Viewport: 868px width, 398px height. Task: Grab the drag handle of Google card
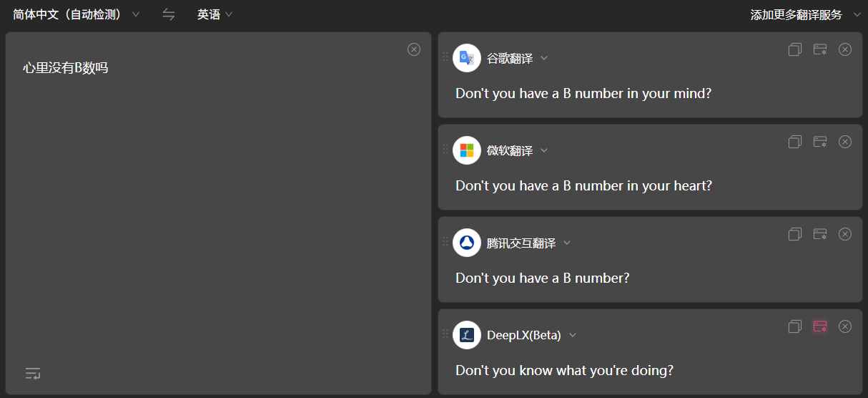pos(445,57)
